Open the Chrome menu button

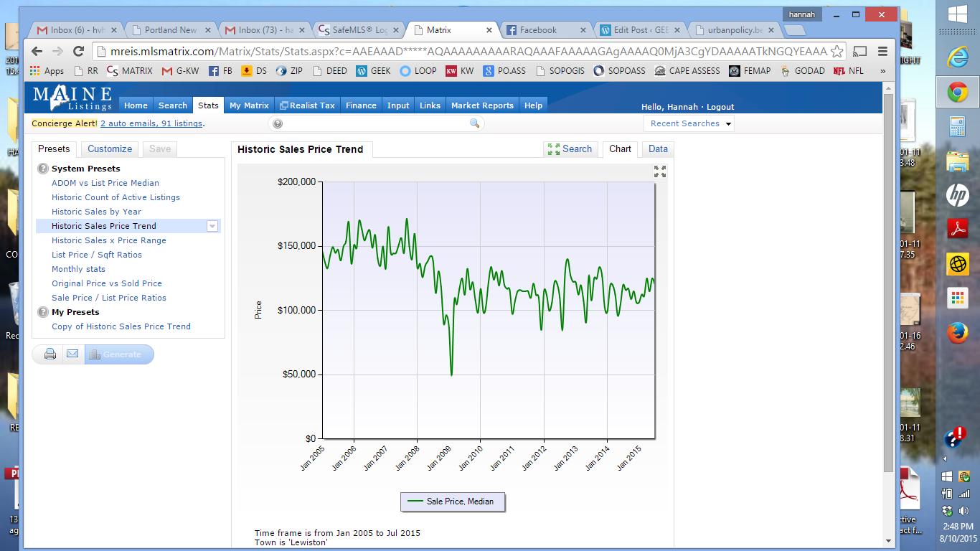(882, 52)
